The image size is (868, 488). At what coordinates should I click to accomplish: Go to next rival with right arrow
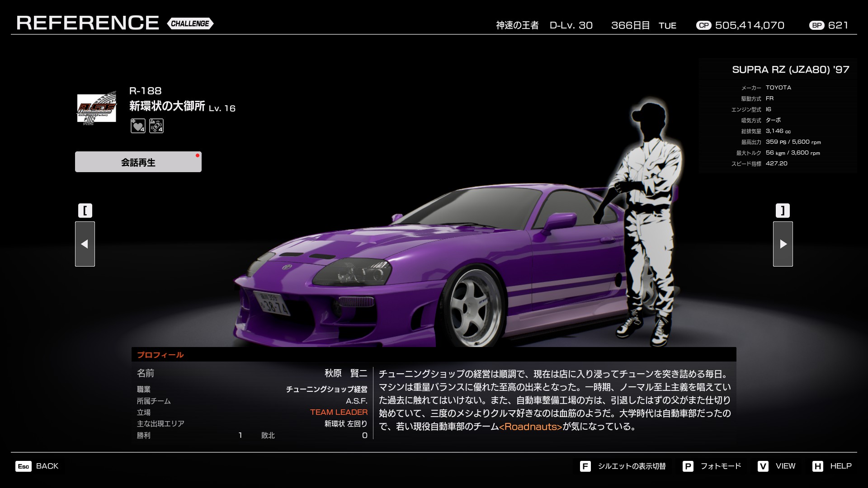coord(783,244)
